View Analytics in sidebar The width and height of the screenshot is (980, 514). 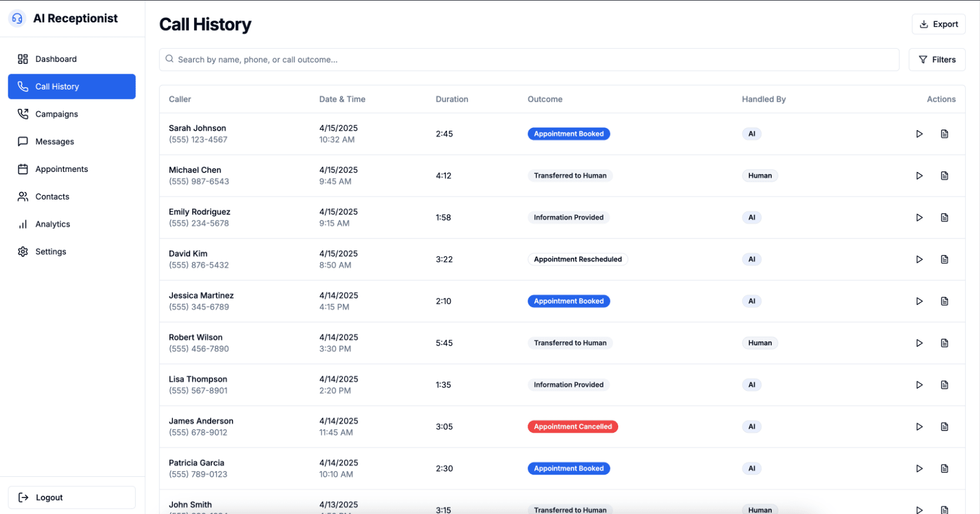click(72, 224)
